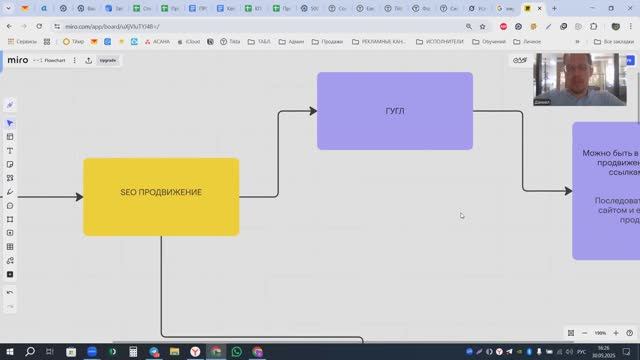
Task: Select the Comment tool
Action: pyautogui.click(x=10, y=206)
